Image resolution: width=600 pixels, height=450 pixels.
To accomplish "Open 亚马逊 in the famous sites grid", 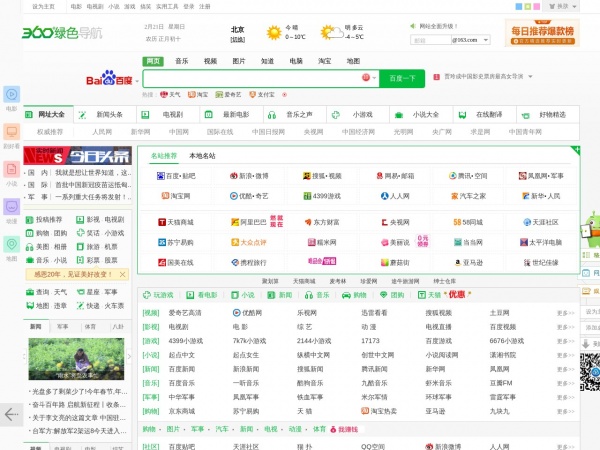I will 468,262.
